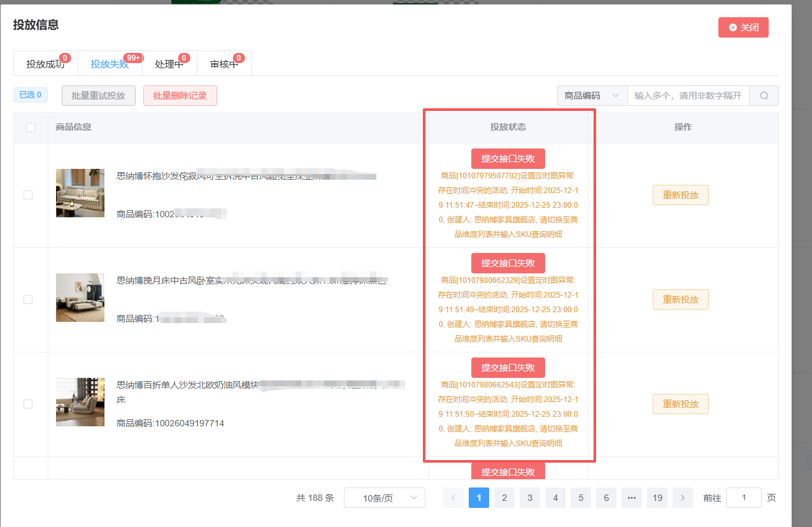Click the search magnifier icon button
The height and width of the screenshot is (527, 812).
764,96
